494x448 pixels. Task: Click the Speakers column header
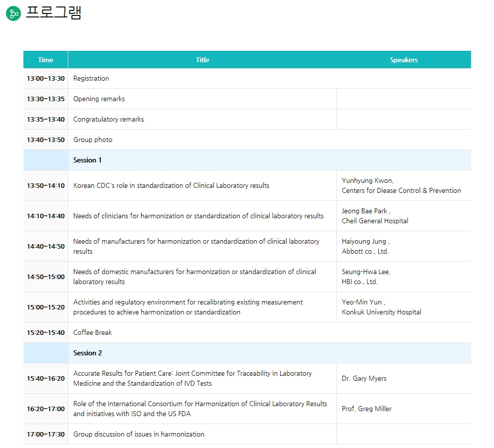point(403,60)
